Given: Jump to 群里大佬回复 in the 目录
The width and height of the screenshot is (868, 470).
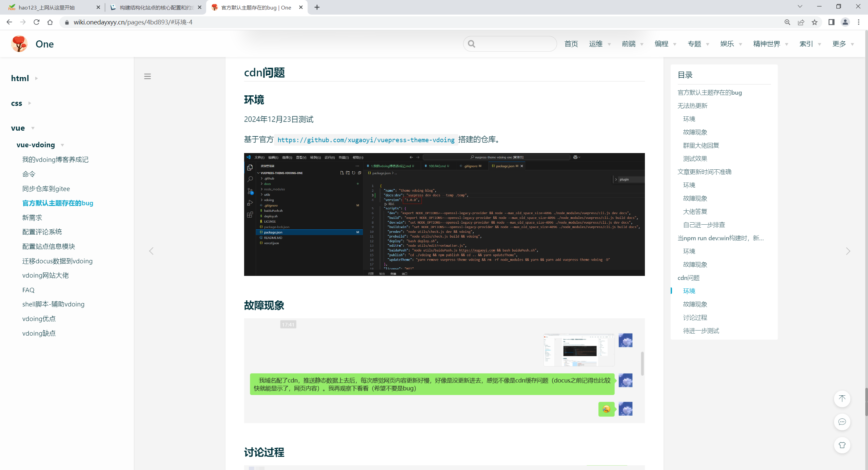Looking at the screenshot, I should tap(701, 146).
